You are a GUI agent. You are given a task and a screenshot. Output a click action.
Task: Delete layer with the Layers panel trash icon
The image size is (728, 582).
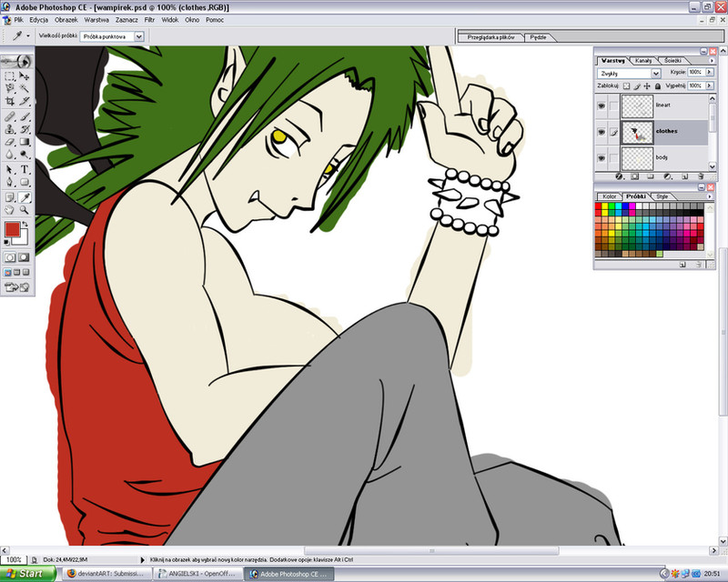pos(701,176)
